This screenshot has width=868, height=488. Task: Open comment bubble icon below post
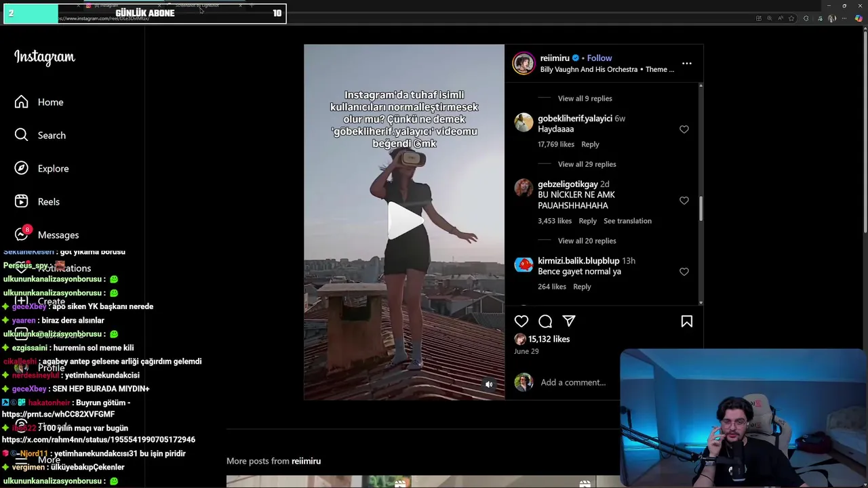coord(545,321)
